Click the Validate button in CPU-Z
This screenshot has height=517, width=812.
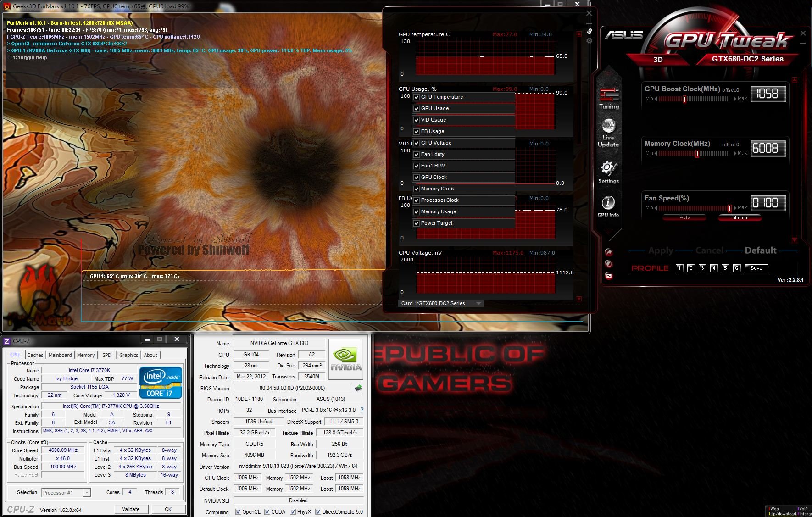point(131,509)
